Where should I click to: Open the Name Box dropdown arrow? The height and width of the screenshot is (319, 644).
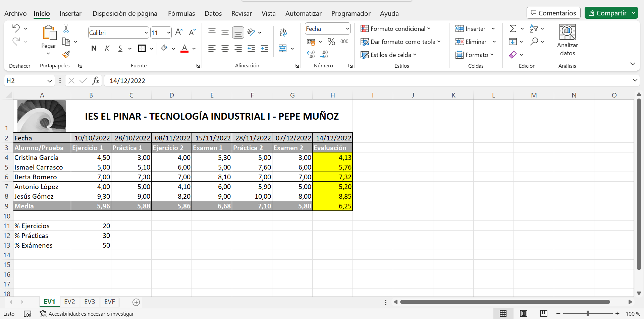[x=50, y=81]
